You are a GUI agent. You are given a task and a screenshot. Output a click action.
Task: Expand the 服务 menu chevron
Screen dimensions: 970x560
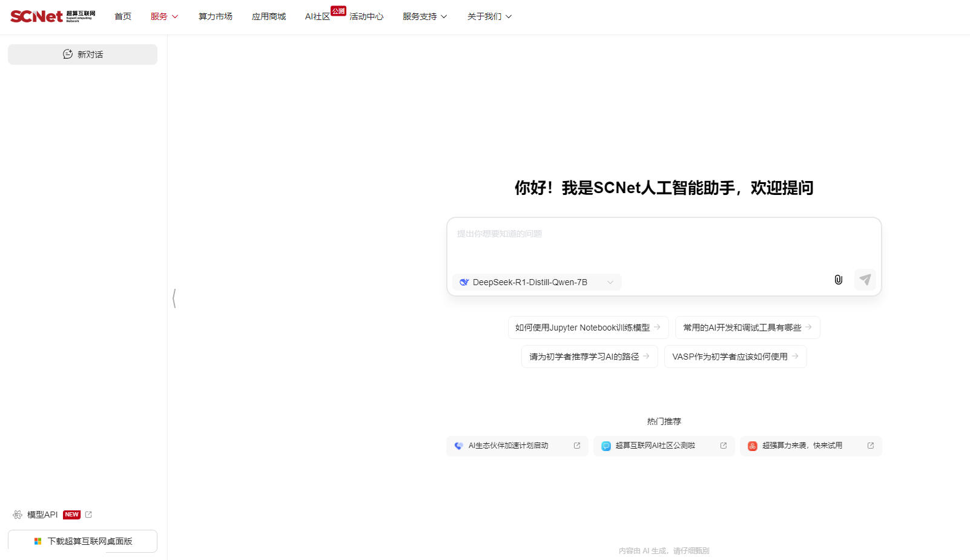[x=175, y=16]
